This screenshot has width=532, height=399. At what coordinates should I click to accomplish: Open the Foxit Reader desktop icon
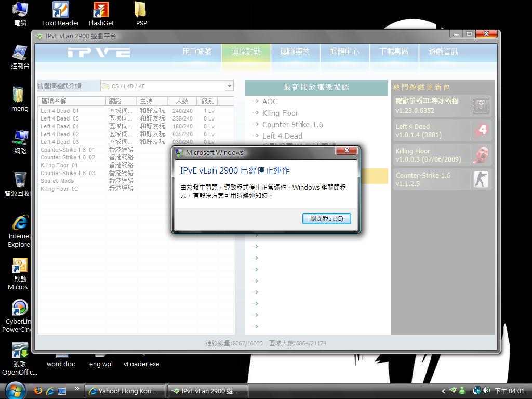60,14
